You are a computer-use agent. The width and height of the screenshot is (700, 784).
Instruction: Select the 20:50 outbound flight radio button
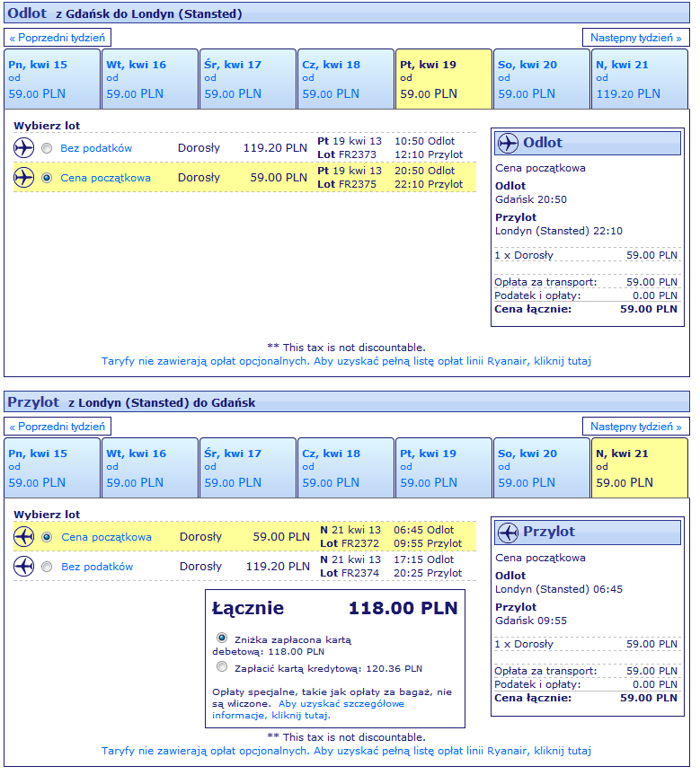47,178
